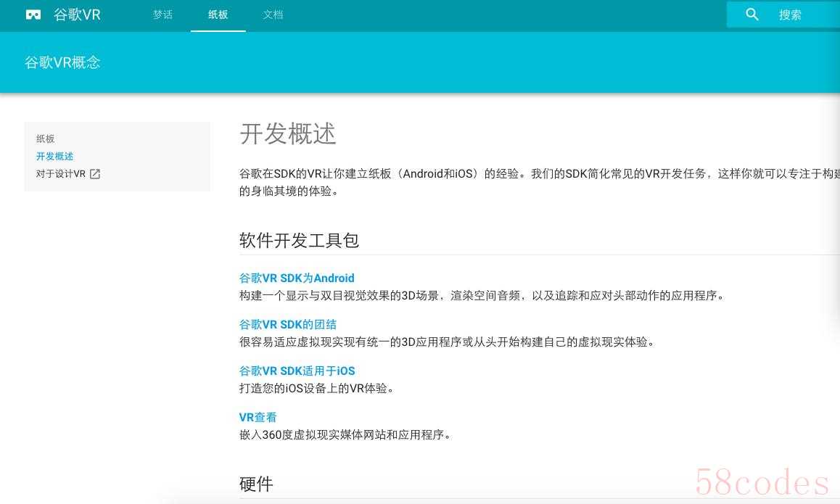840x504 pixels.
Task: Click the 开发概述 page heading
Action: (288, 134)
